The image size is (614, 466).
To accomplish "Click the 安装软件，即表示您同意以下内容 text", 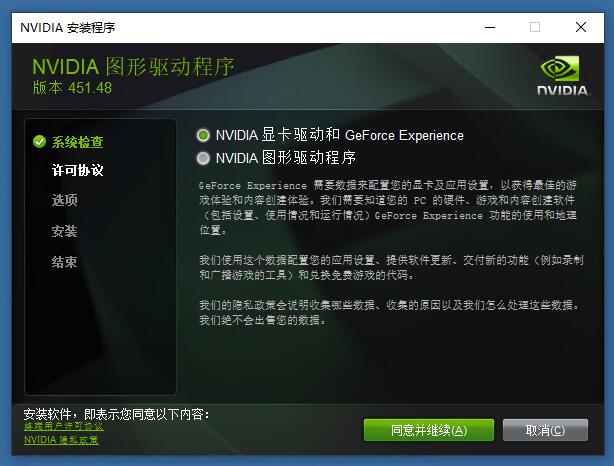I will (x=116, y=414).
